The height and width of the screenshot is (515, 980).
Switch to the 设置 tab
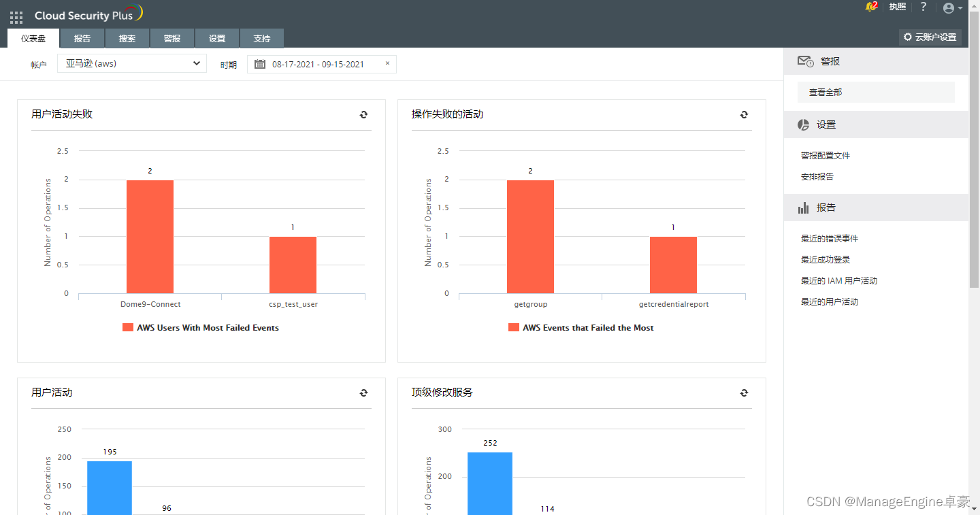click(x=217, y=39)
